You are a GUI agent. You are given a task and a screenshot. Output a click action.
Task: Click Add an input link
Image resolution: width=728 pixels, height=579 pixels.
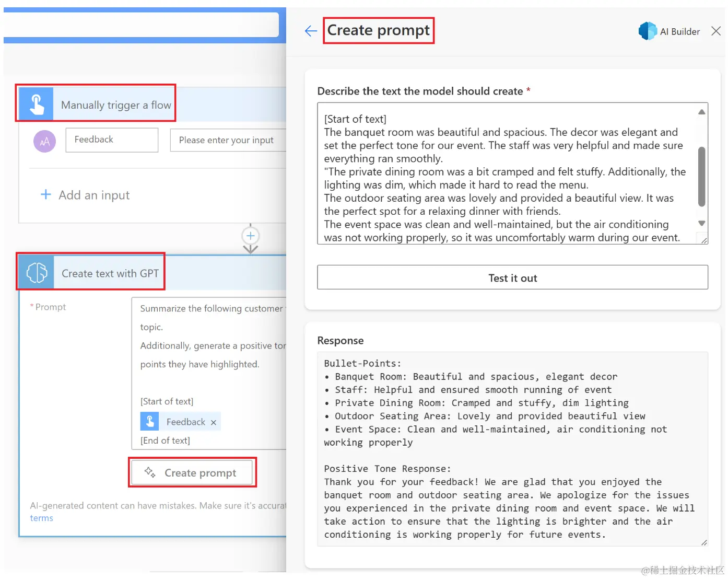point(94,195)
